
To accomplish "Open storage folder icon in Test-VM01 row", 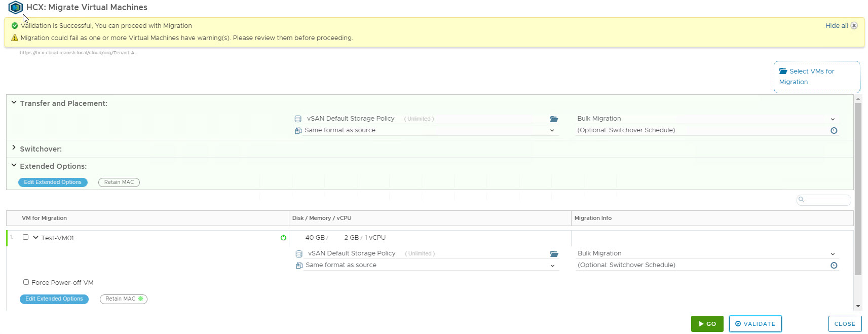I will (x=554, y=254).
